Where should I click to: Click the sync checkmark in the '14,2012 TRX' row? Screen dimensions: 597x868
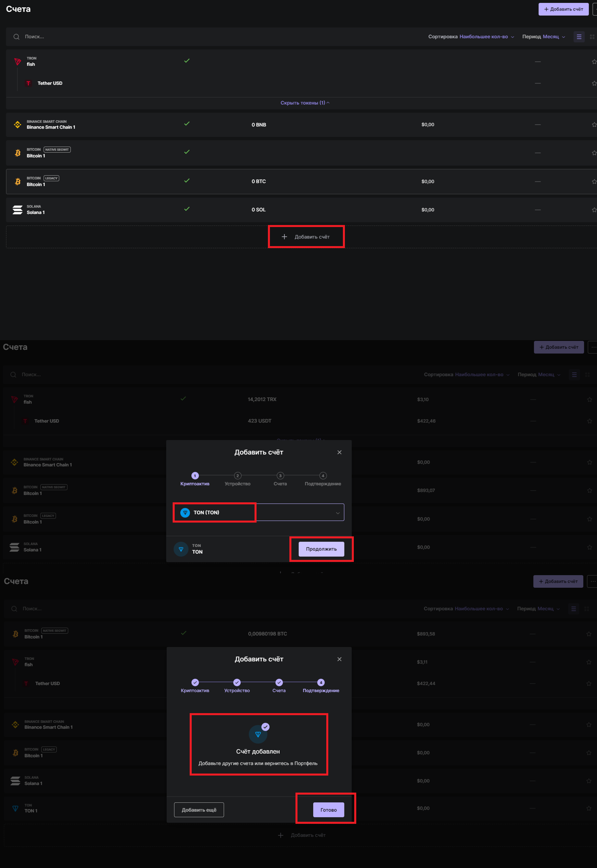point(183,399)
